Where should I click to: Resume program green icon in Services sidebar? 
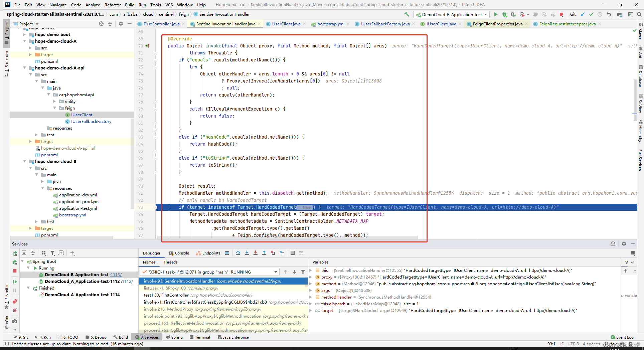15,282
